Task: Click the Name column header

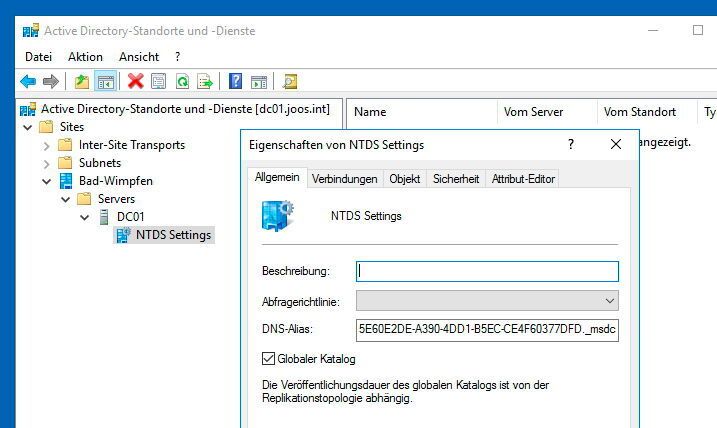Action: [422, 112]
